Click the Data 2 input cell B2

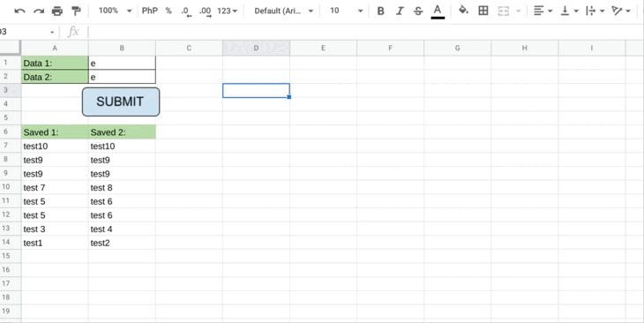pos(122,77)
